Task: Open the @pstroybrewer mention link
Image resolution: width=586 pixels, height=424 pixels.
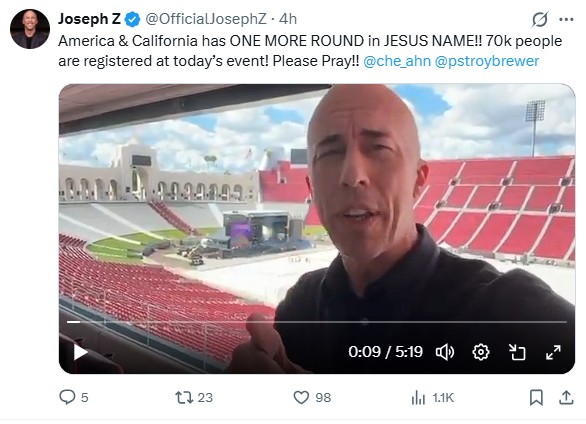Action: pyautogui.click(x=487, y=61)
